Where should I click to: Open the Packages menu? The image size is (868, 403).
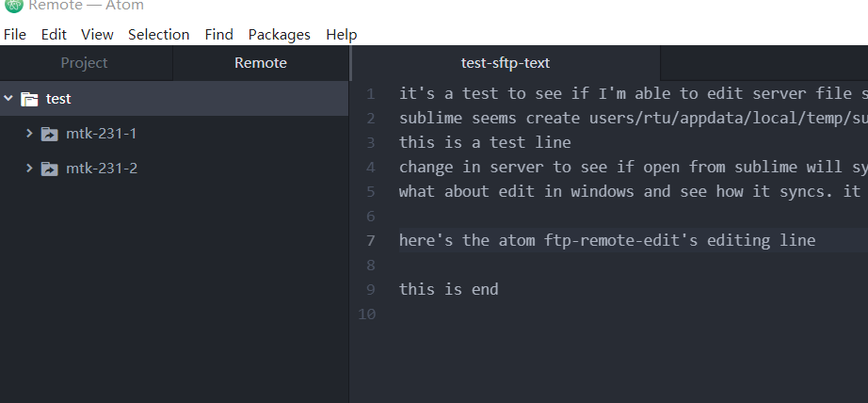coord(279,34)
